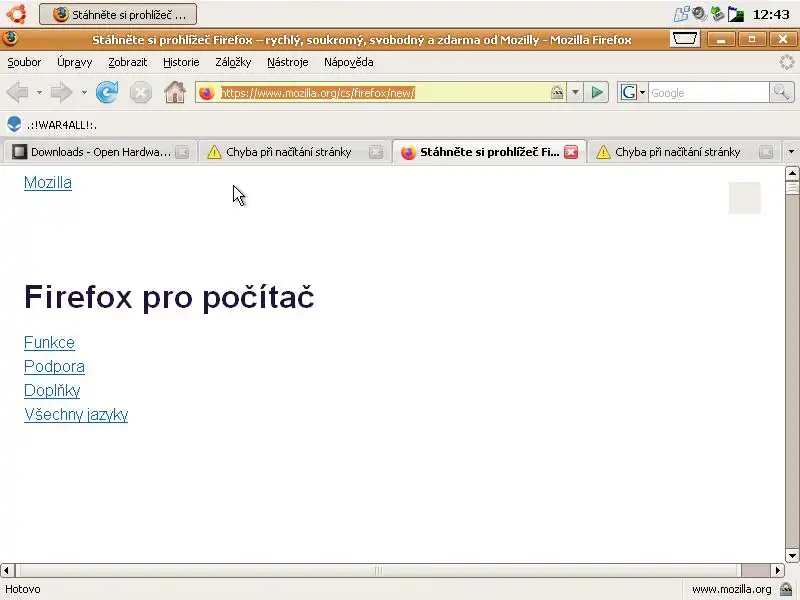The height and width of the screenshot is (600, 800).
Task: Open the .:!WAR4ALL!:. bookmark
Action: tap(52, 124)
